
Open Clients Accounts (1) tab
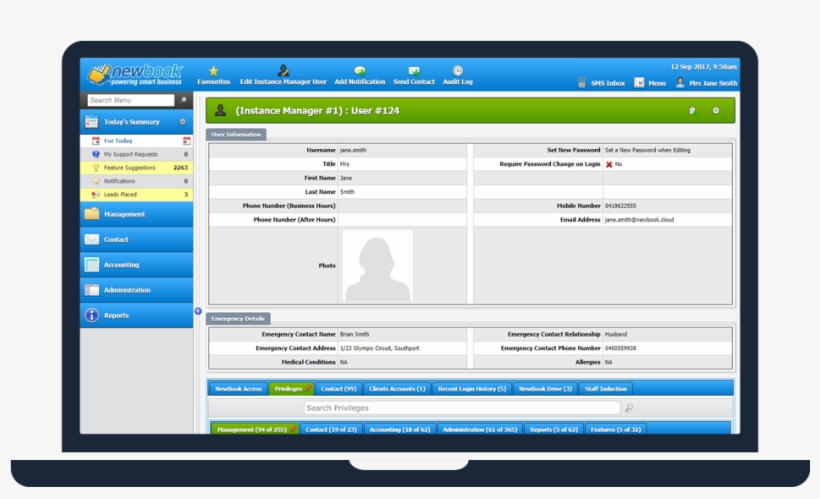click(397, 389)
